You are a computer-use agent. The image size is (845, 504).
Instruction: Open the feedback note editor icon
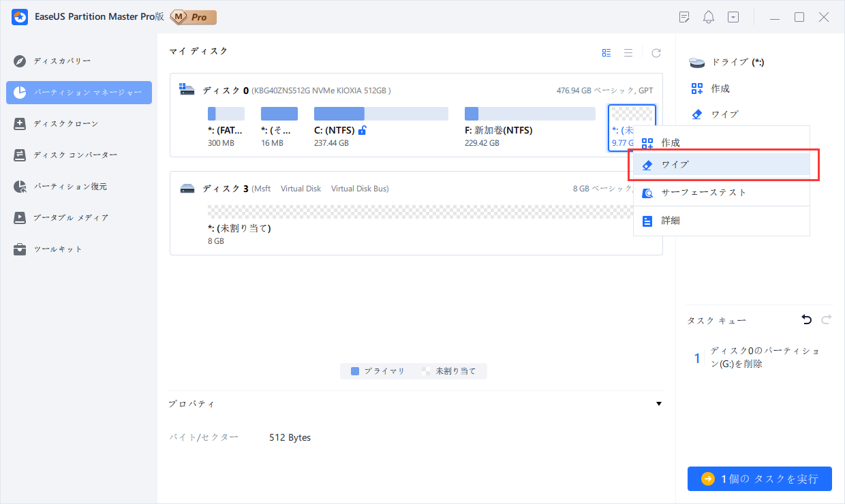[x=683, y=16]
